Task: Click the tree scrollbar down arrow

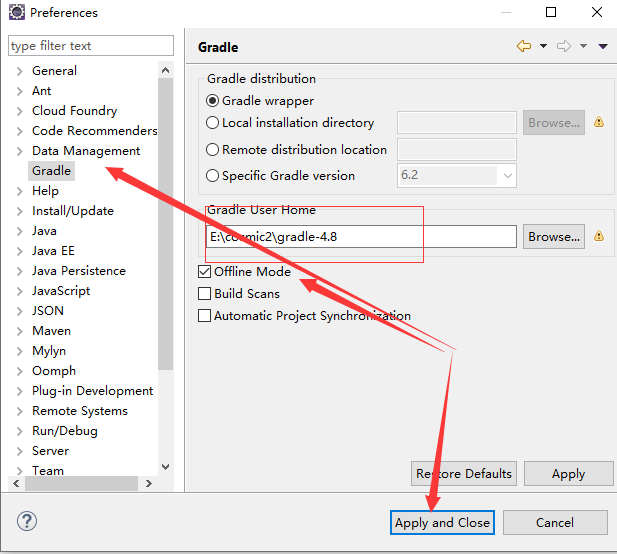Action: pos(166,467)
